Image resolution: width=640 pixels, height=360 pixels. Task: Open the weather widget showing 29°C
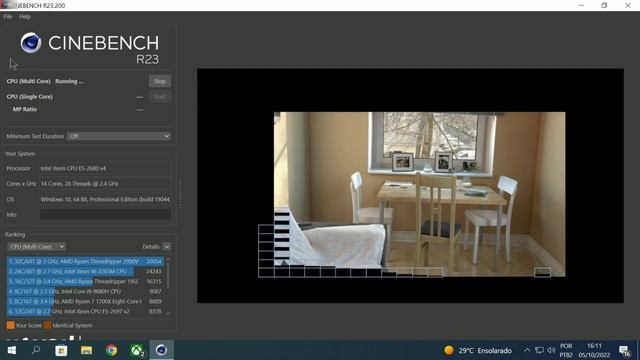click(478, 350)
